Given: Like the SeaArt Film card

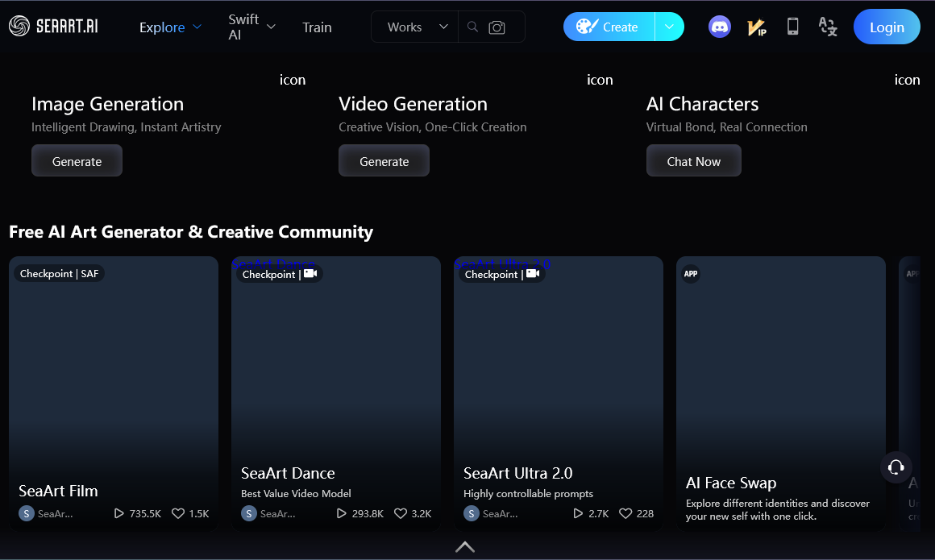Looking at the screenshot, I should click(x=177, y=513).
